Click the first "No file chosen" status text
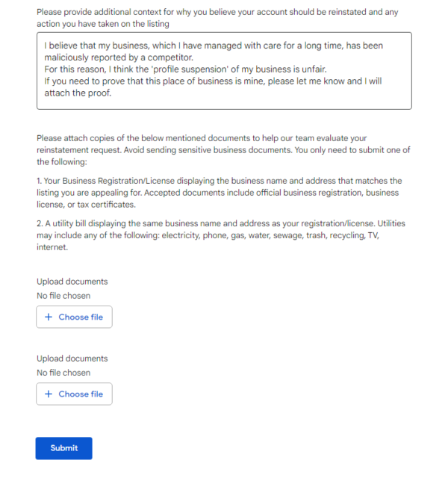 (x=63, y=296)
